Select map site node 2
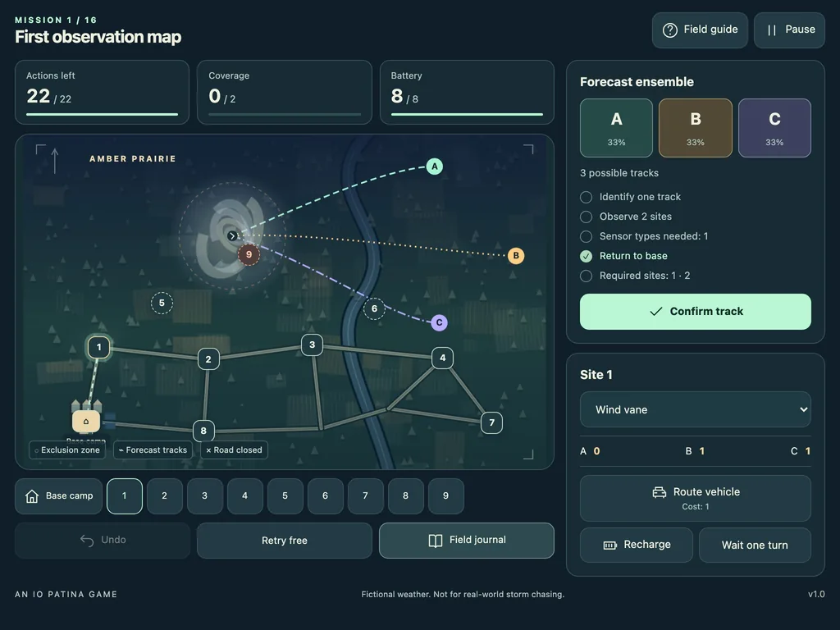Viewport: 840px width, 630px height. (208, 359)
